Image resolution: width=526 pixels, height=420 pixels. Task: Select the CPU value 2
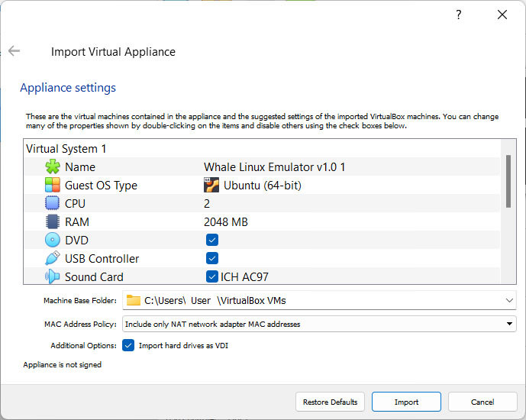tap(207, 203)
